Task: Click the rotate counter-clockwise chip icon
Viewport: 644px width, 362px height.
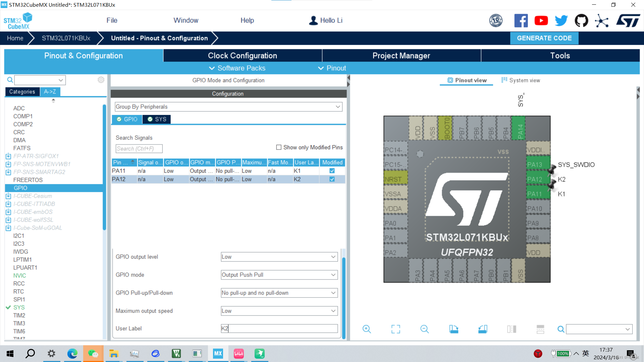Action: pos(483,329)
